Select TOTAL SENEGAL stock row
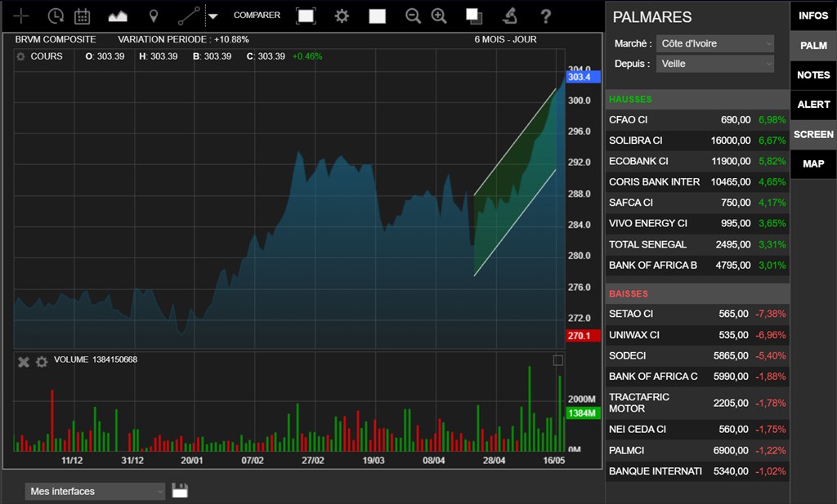Screen dimensions: 837x504 point(697,245)
